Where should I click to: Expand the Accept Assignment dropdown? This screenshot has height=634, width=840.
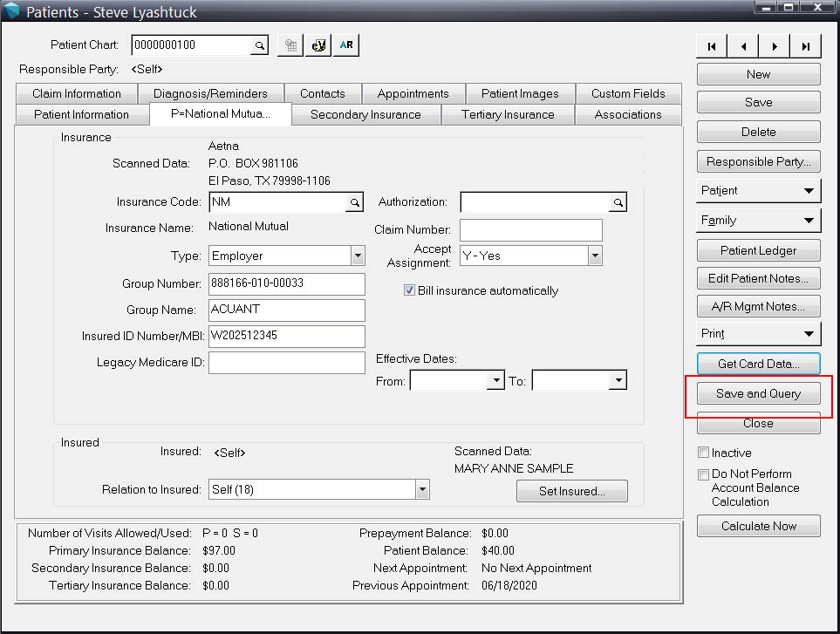coord(595,256)
